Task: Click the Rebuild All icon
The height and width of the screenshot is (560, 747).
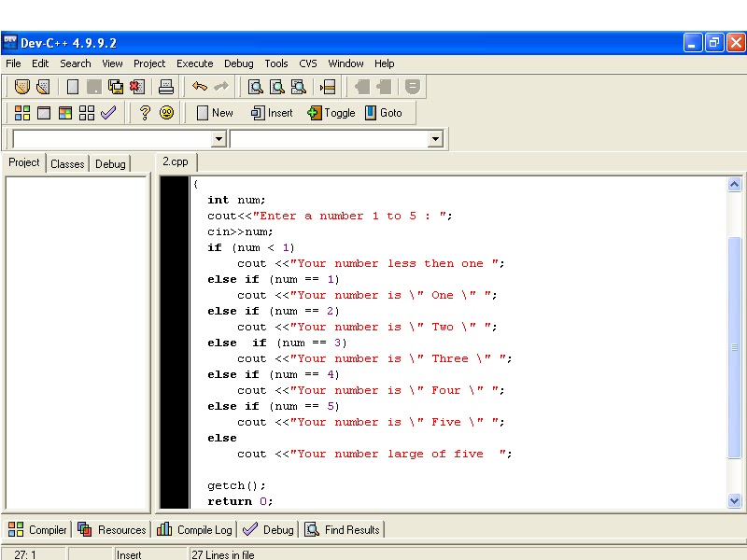Action: [87, 113]
